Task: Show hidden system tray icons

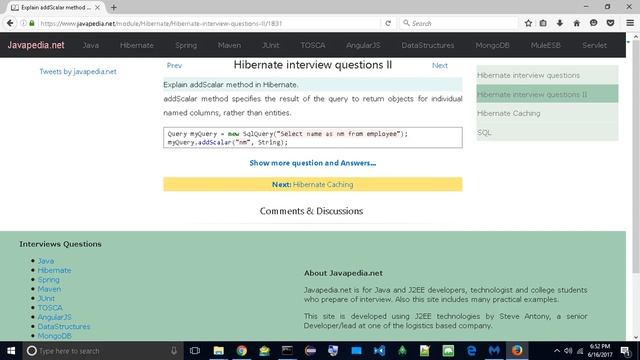Action: coord(557,351)
